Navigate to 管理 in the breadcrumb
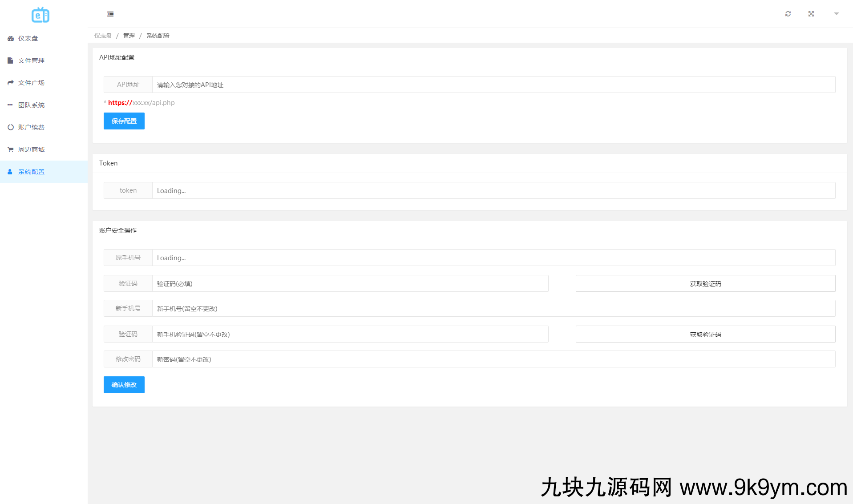Viewport: 853px width, 504px height. [x=129, y=36]
